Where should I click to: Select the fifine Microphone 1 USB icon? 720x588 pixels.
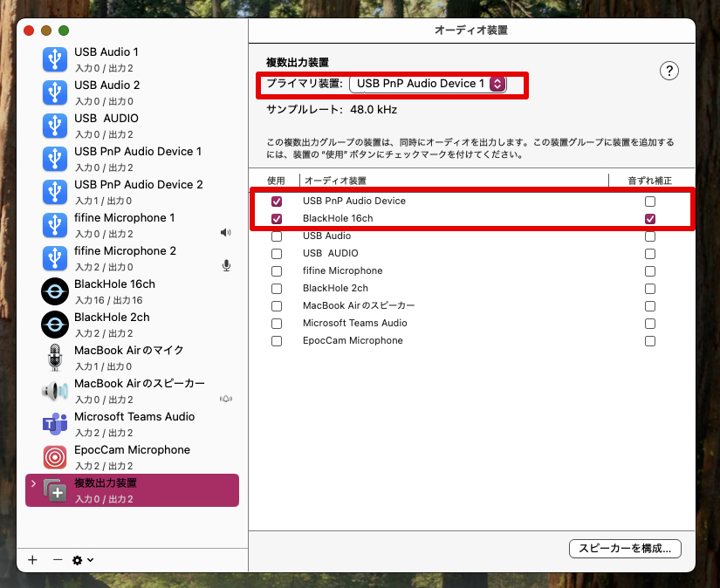55,225
